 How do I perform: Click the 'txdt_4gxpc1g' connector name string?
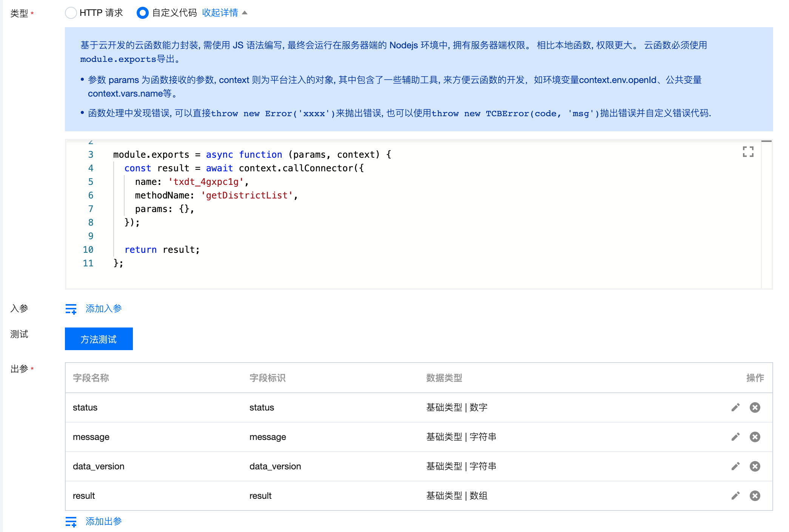point(206,182)
